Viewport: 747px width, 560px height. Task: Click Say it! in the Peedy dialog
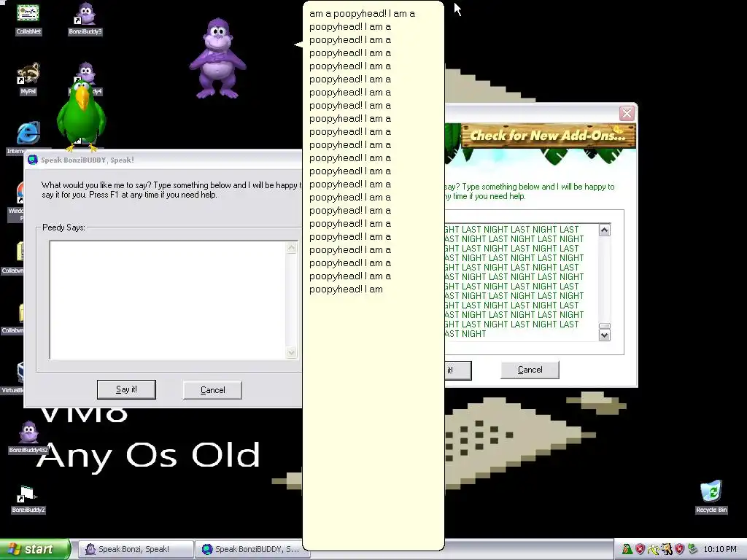(x=126, y=389)
